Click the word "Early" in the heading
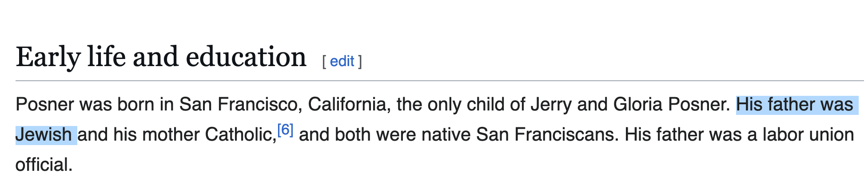Viewport: 868px width, 181px height. (48, 58)
